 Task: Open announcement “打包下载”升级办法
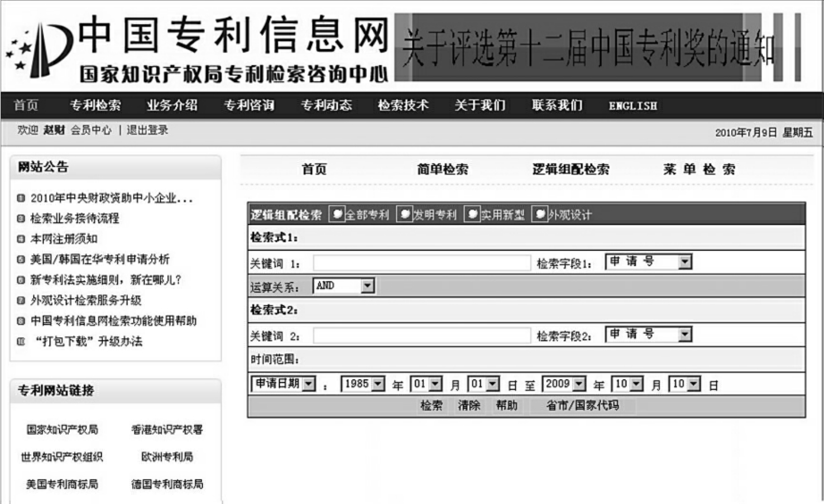[x=89, y=342]
